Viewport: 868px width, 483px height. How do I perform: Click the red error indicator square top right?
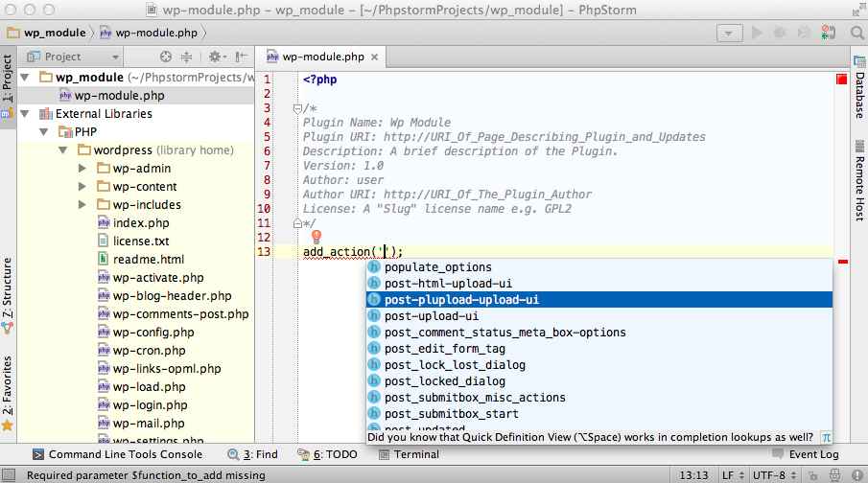coord(842,80)
